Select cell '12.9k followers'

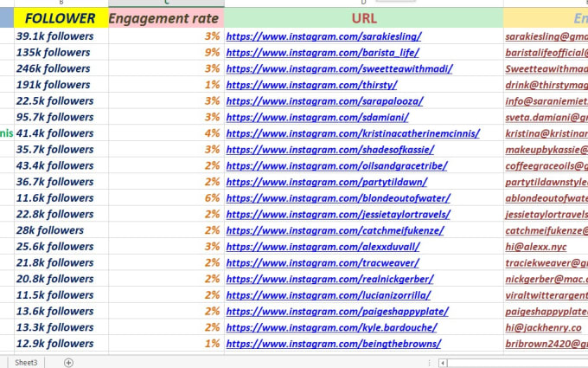61,343
